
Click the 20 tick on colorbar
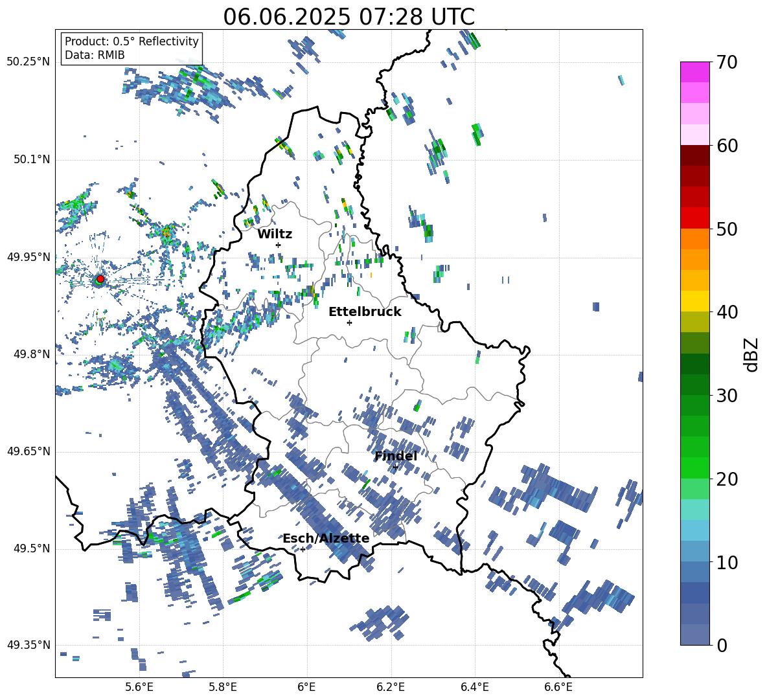pos(727,479)
